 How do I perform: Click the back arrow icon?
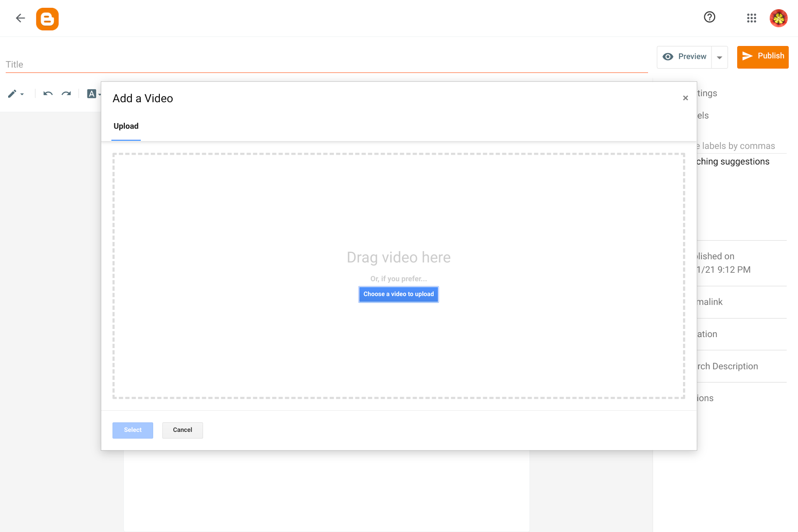20,18
